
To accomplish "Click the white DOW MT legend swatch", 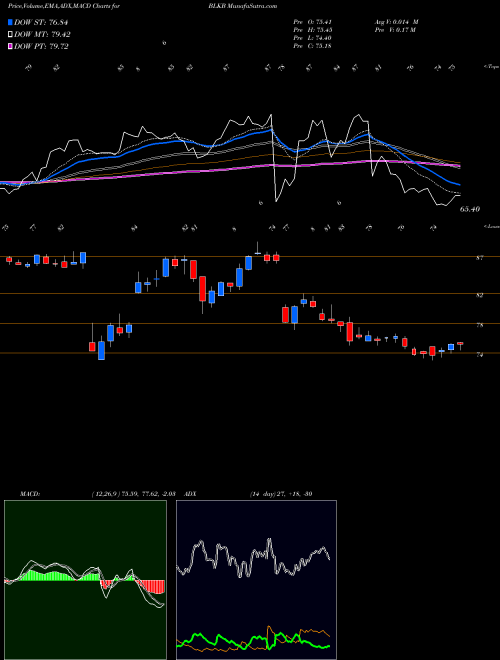I will click(x=10, y=35).
